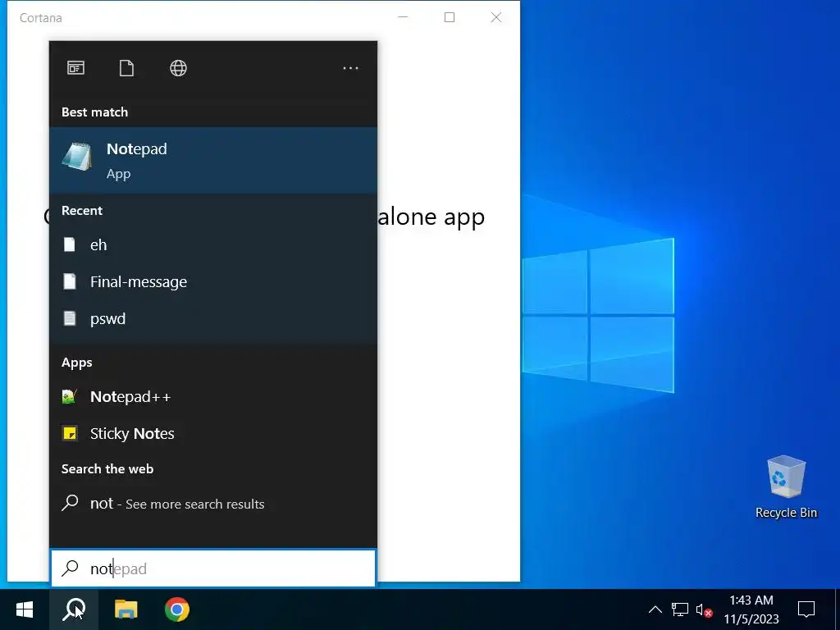Click the muted volume tray icon

coord(703,609)
